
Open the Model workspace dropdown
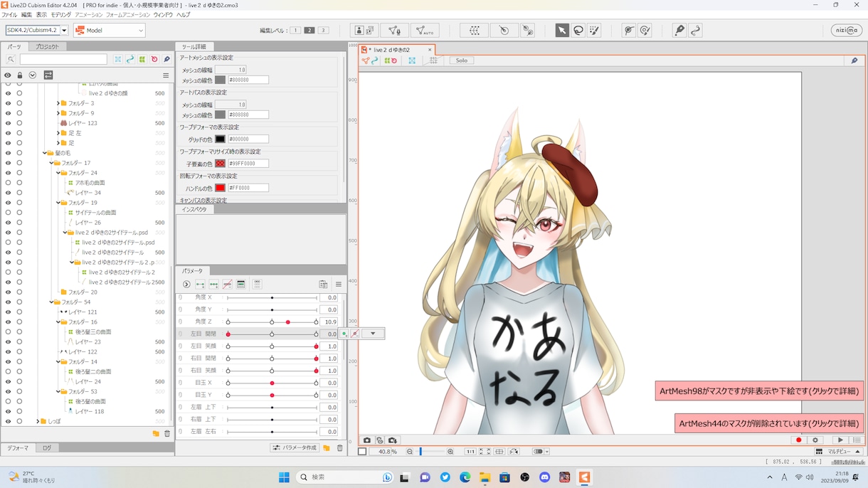coord(110,31)
